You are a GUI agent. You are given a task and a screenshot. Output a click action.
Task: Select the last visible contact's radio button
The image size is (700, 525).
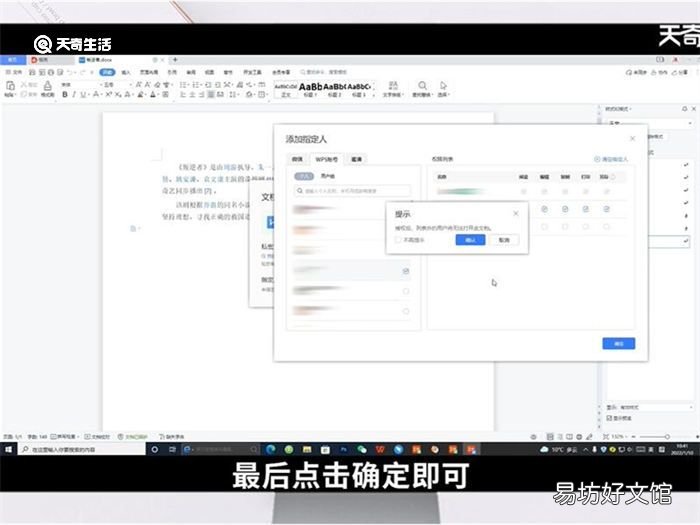pyautogui.click(x=406, y=311)
